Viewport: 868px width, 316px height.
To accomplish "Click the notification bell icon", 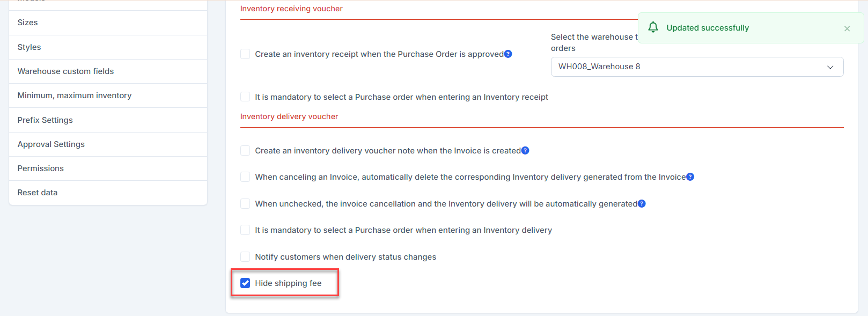I will point(653,27).
